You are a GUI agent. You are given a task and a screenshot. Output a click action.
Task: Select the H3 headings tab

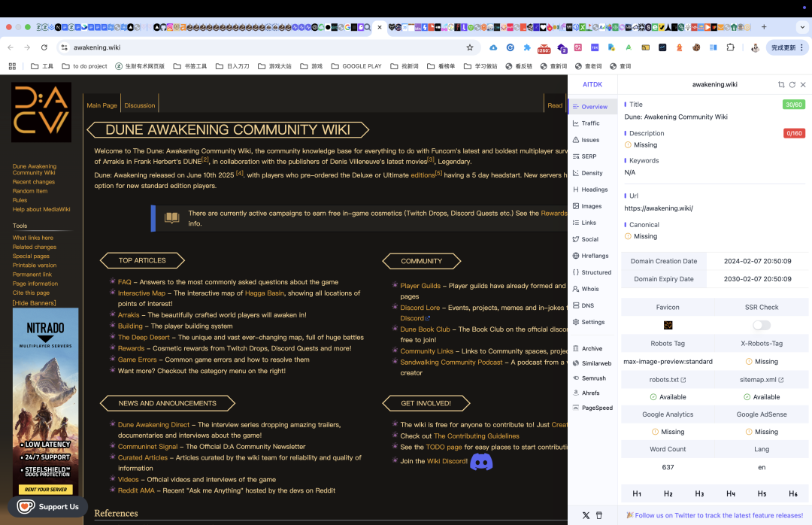(699, 494)
